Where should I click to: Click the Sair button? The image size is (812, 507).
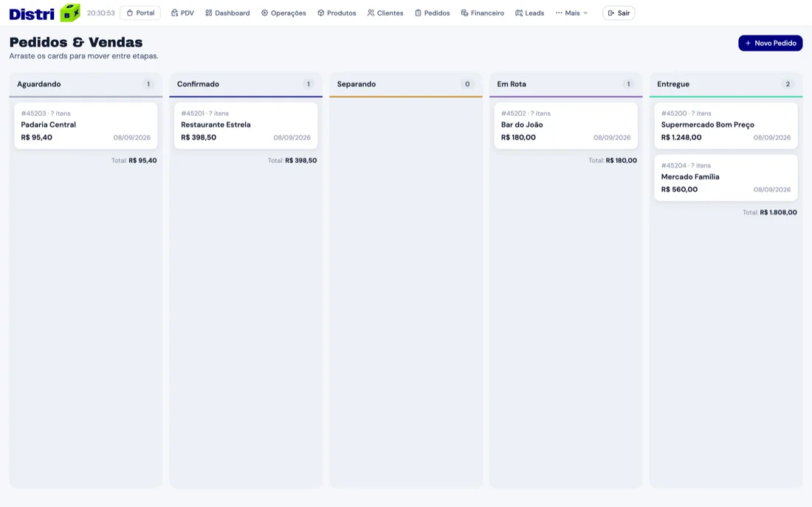click(x=619, y=13)
